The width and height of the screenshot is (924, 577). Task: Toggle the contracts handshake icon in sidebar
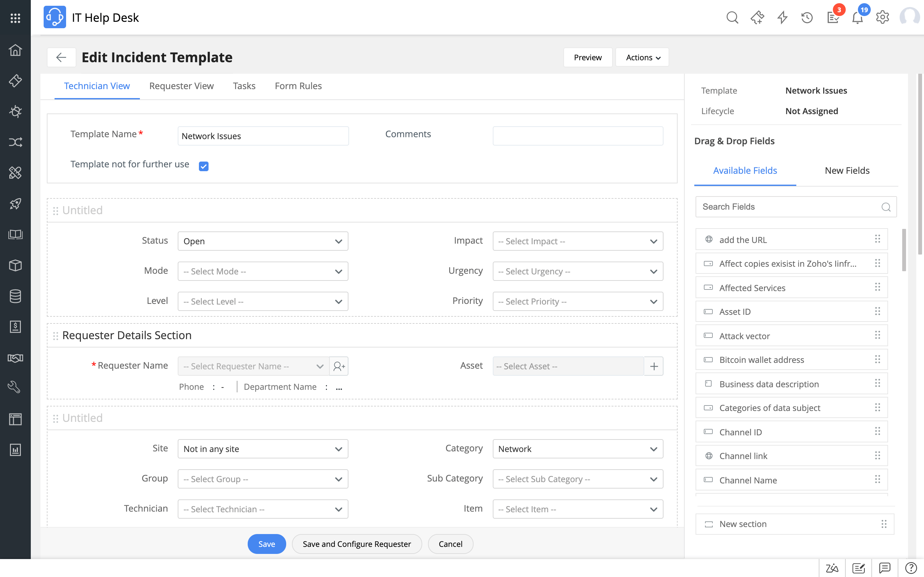pos(15,357)
